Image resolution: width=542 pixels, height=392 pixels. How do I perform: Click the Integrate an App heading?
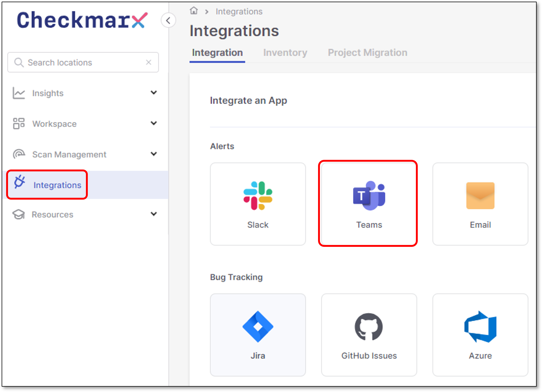coord(248,101)
